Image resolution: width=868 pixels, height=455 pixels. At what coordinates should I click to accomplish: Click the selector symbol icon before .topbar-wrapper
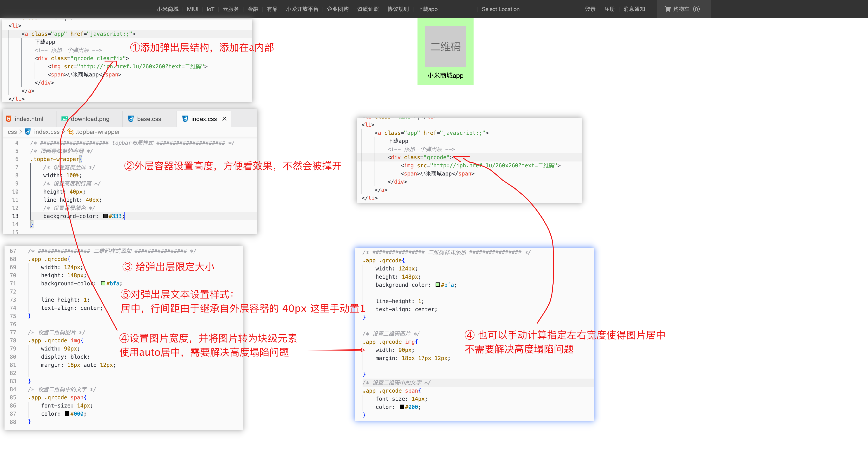(x=71, y=131)
